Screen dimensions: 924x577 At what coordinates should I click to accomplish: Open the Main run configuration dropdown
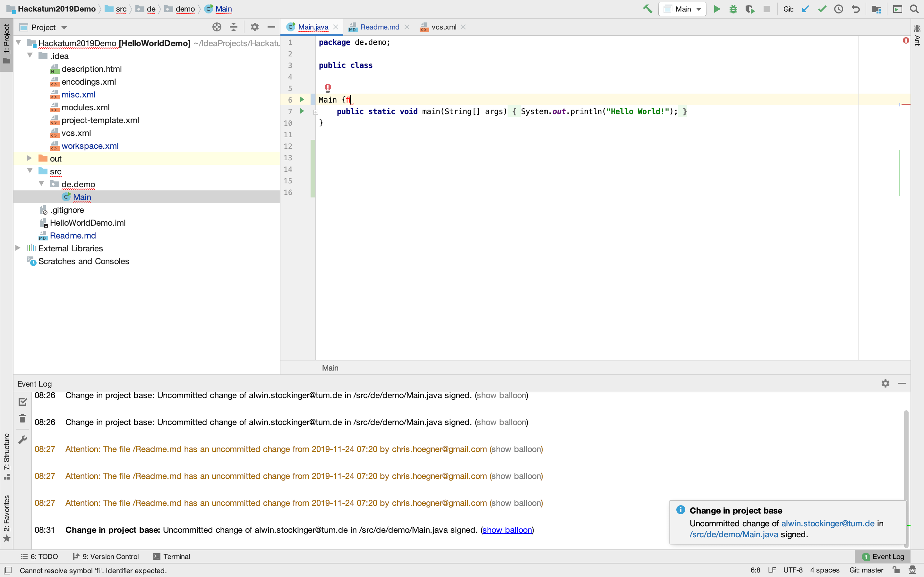coord(683,9)
